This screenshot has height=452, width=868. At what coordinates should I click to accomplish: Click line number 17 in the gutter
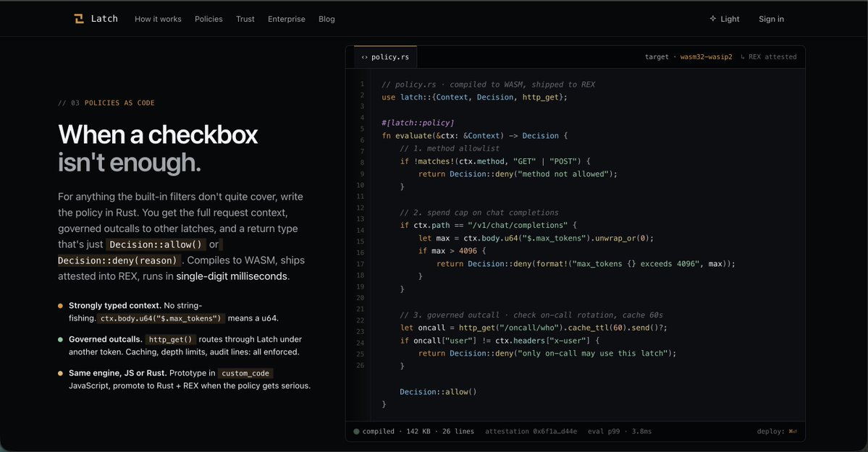pyautogui.click(x=361, y=264)
